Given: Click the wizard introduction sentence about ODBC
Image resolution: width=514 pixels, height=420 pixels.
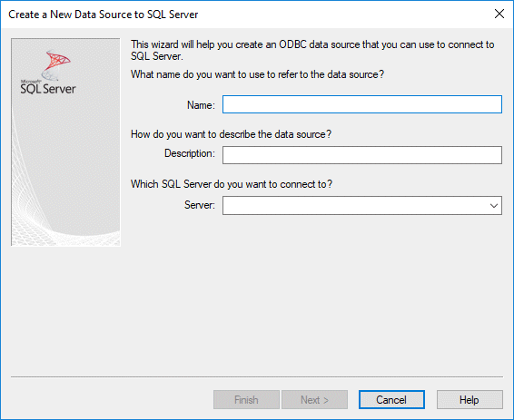Looking at the screenshot, I should 312,50.
